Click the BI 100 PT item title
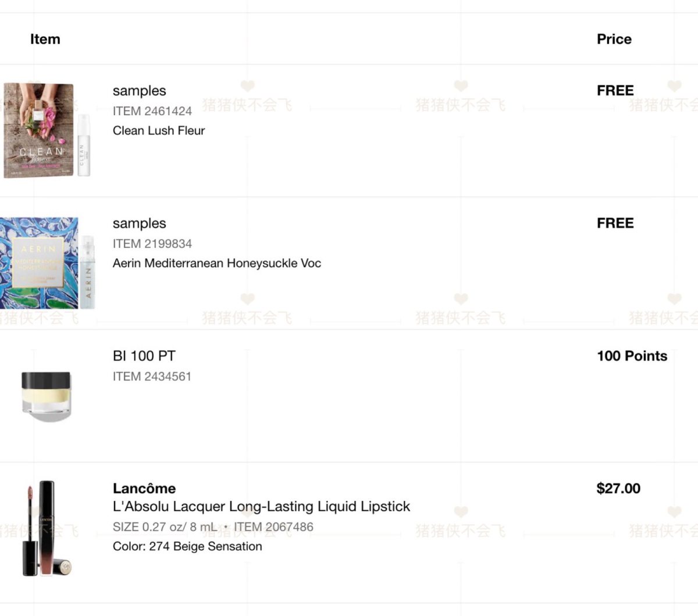698x616 pixels. tap(144, 356)
